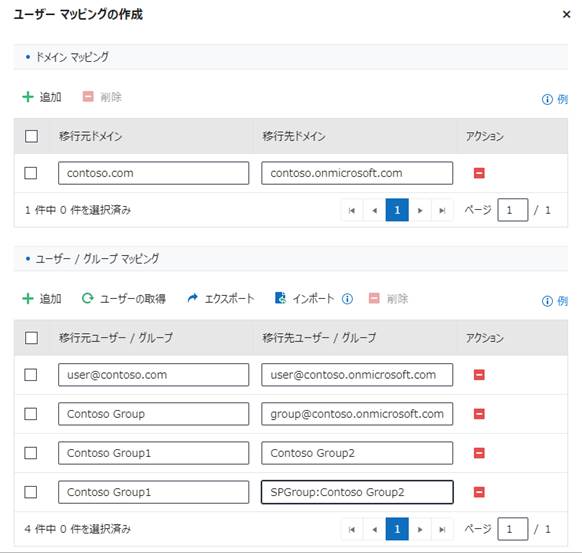The image size is (582, 553).
Task: Open the info icon next to インポート
Action: point(347,299)
